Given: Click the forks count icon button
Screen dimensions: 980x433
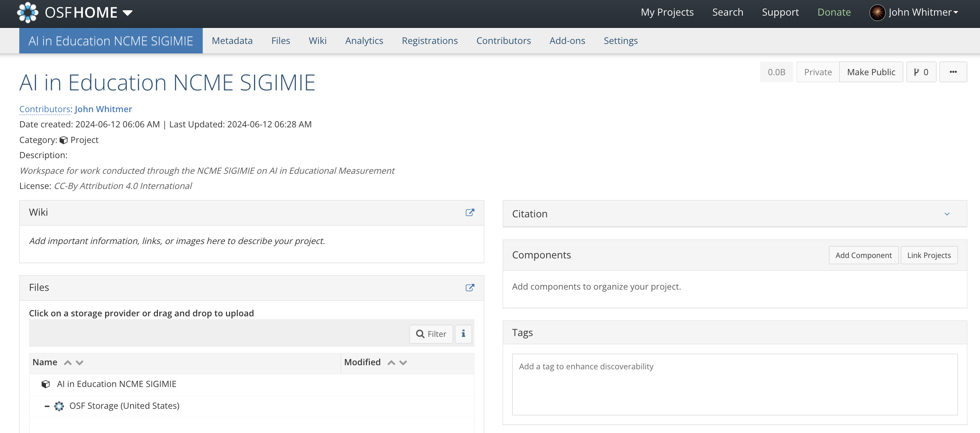Looking at the screenshot, I should pyautogui.click(x=921, y=72).
